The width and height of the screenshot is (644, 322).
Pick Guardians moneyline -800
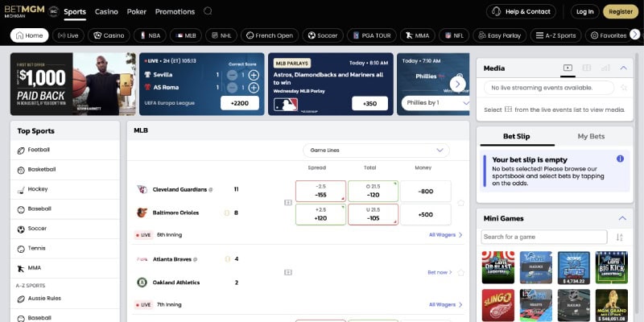pyautogui.click(x=426, y=191)
